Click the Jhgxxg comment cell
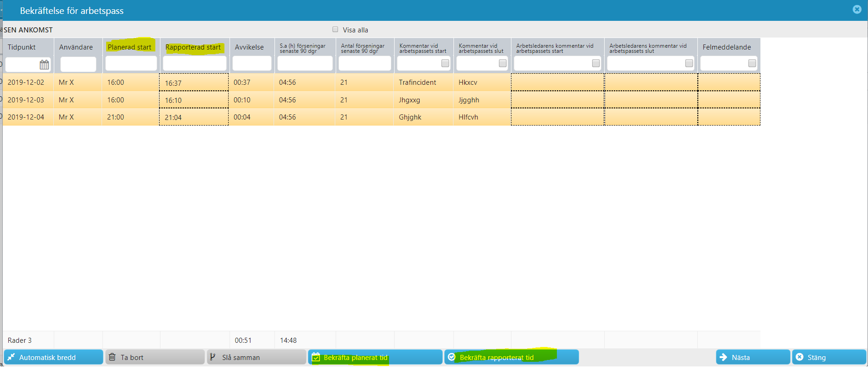 click(x=424, y=100)
